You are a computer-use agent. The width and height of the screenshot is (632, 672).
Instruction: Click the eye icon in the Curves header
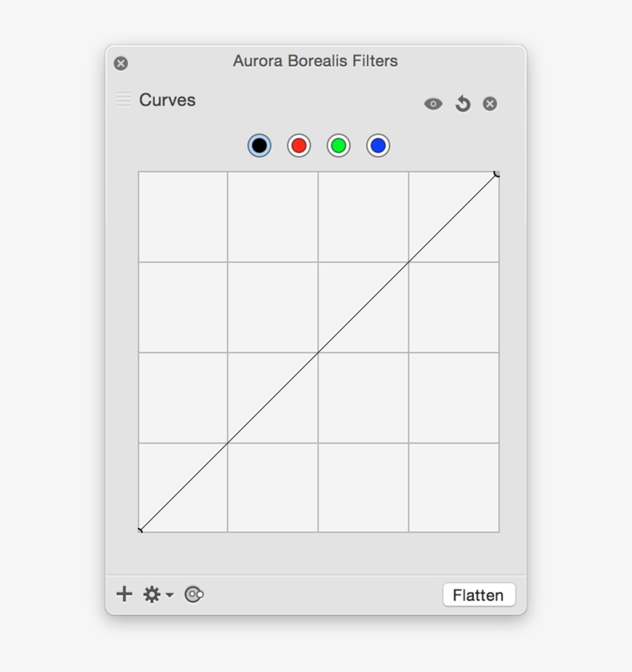pyautogui.click(x=432, y=103)
